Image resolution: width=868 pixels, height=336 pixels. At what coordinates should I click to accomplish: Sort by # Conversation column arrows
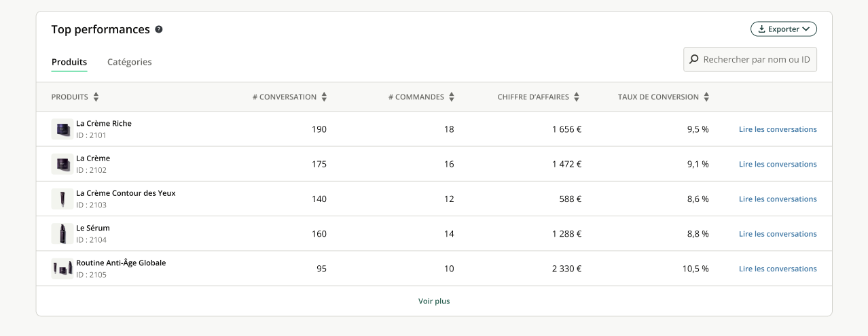tap(324, 97)
